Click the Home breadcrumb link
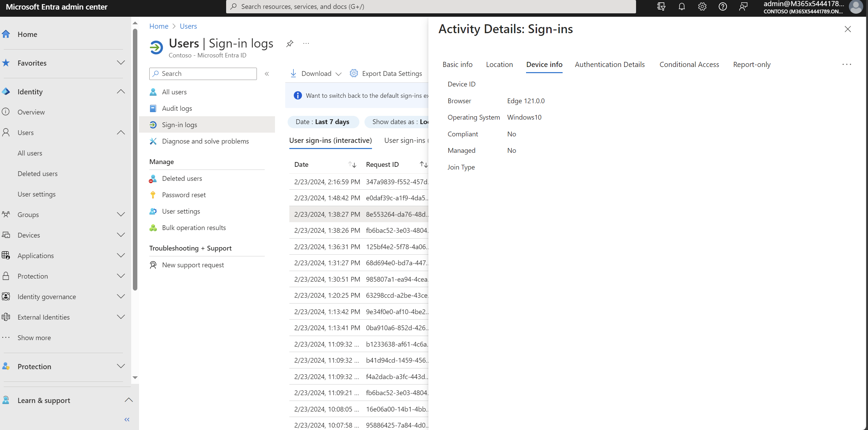 click(159, 26)
